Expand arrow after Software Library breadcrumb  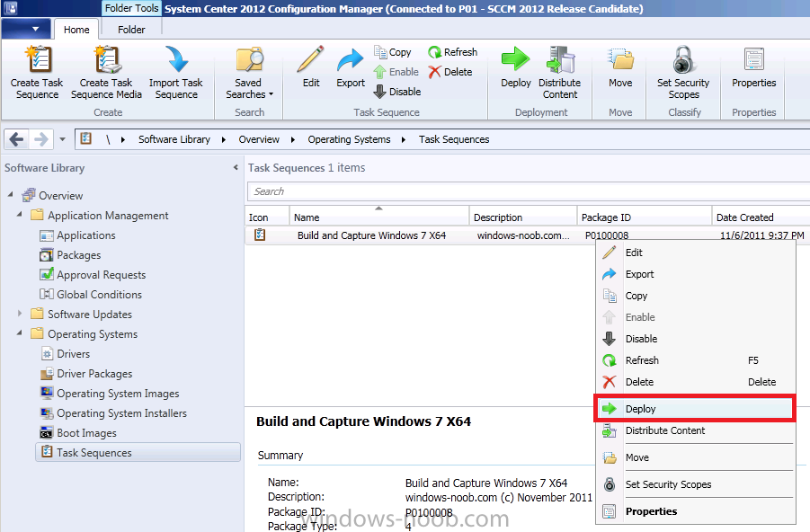coord(224,139)
